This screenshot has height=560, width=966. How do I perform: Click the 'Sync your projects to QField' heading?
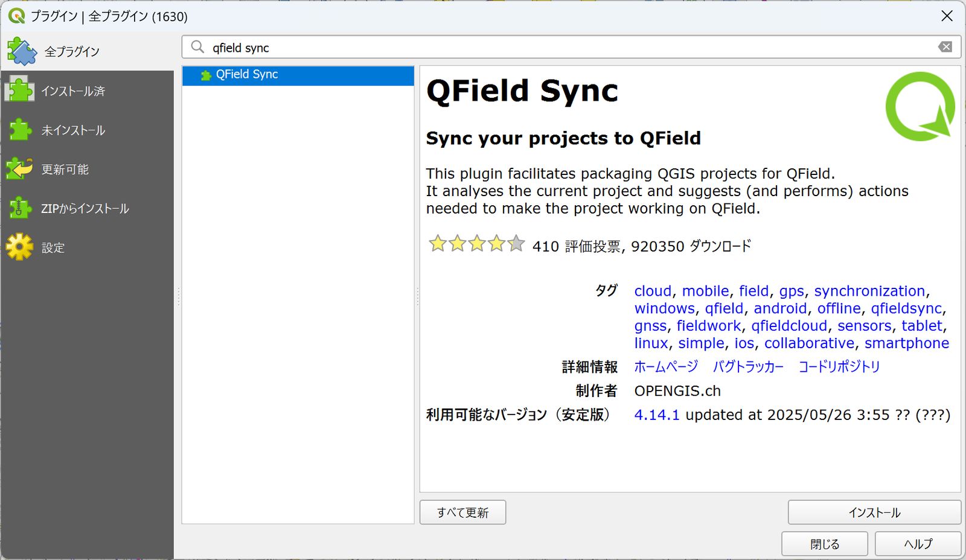(563, 138)
